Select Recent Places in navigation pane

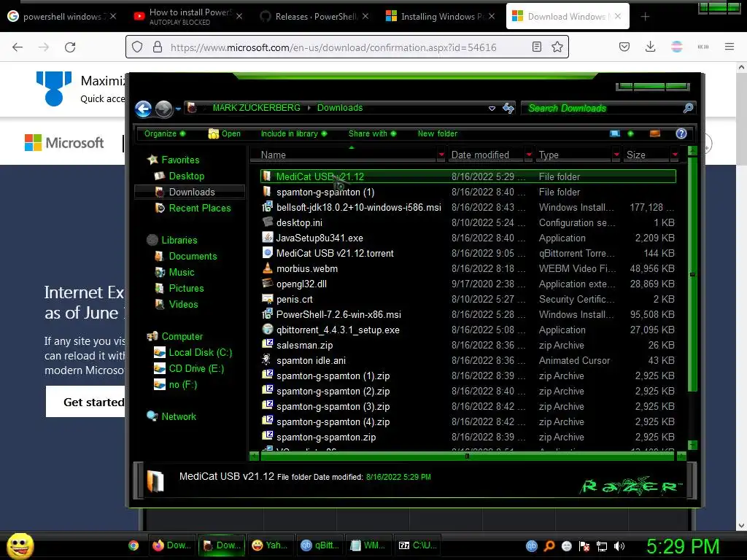click(x=193, y=208)
